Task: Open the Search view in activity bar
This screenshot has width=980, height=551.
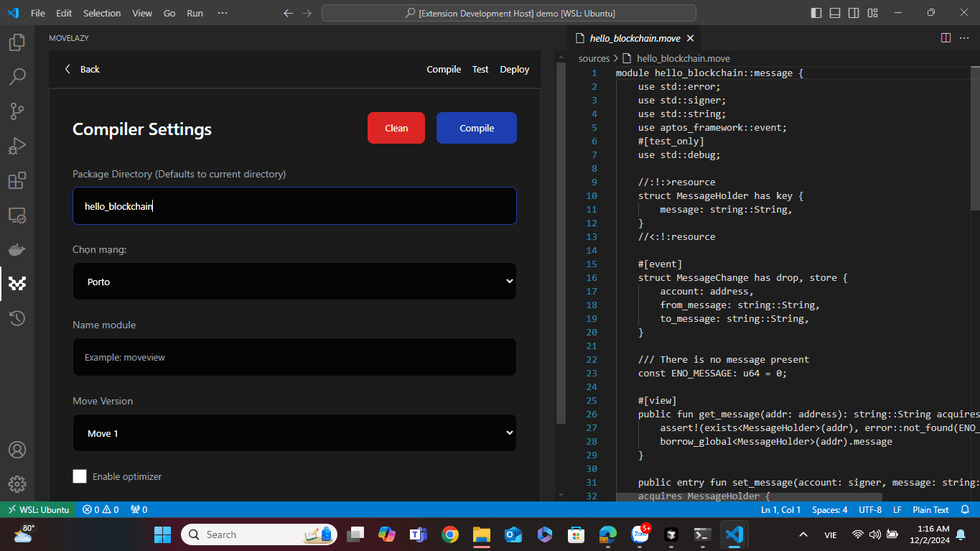Action: point(17,76)
